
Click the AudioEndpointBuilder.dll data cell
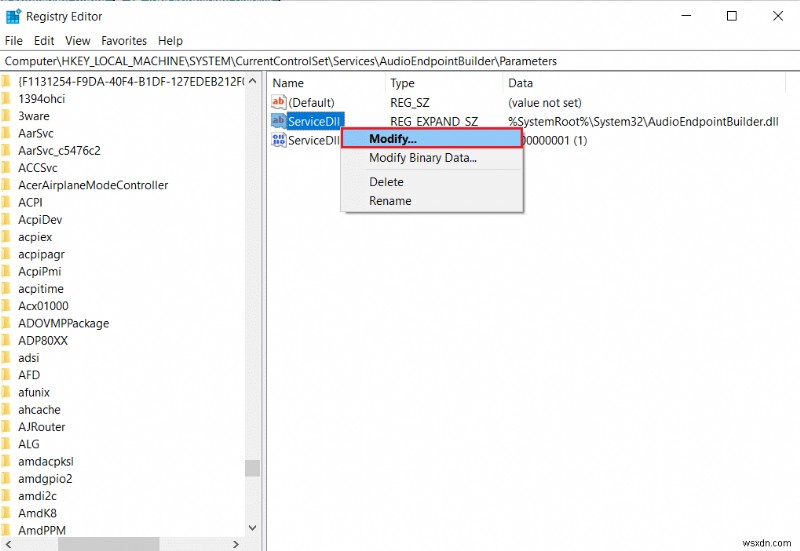coord(643,121)
